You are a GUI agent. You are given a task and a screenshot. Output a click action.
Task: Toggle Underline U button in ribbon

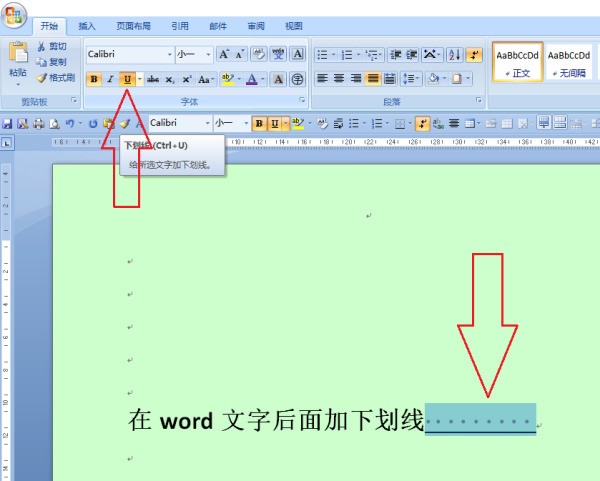point(127,79)
